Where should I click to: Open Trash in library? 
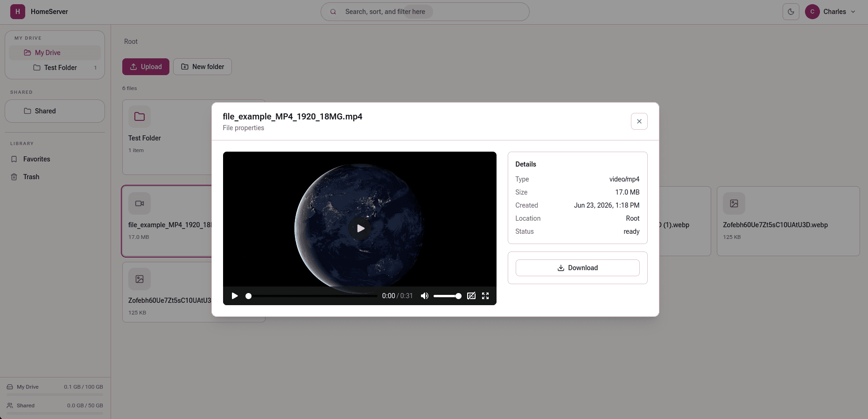tap(55, 177)
